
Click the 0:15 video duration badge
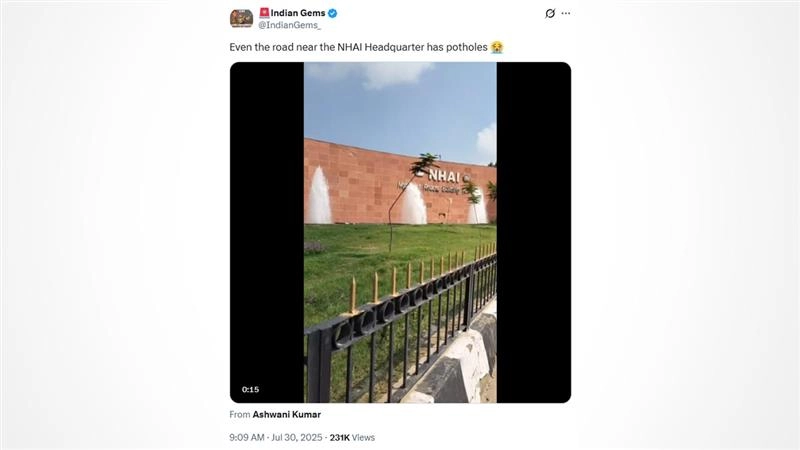(x=251, y=389)
